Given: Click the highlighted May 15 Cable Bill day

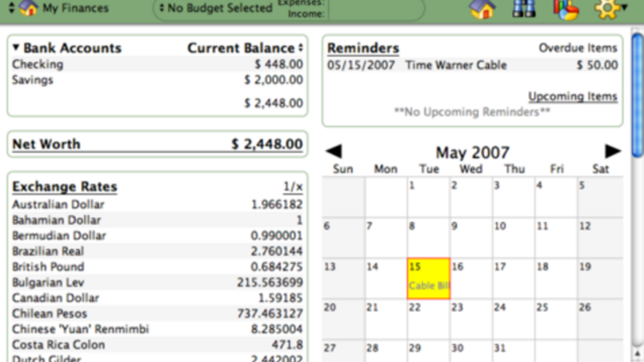Looking at the screenshot, I should tap(428, 278).
